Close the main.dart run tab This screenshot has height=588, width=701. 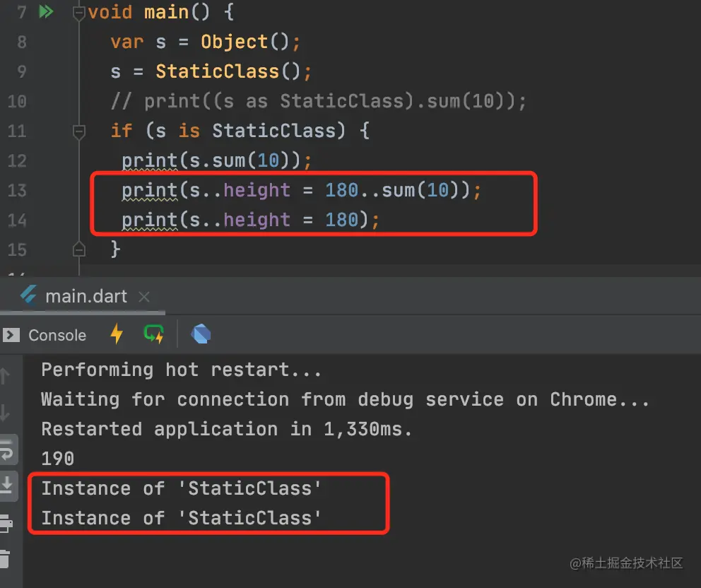[x=144, y=296]
